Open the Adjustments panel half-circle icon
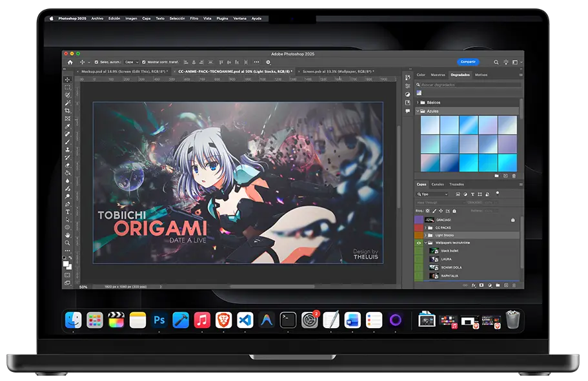Image resolution: width=588 pixels, height=381 pixels. [x=408, y=94]
